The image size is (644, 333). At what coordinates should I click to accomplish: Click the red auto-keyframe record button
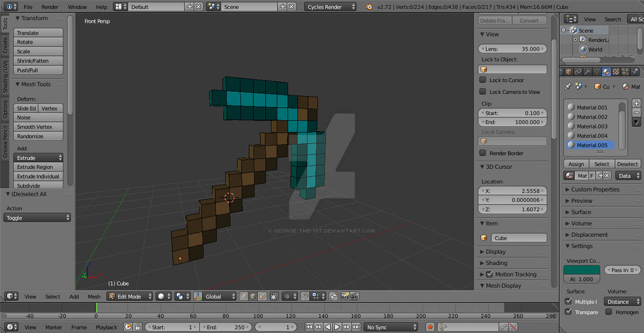(430, 327)
